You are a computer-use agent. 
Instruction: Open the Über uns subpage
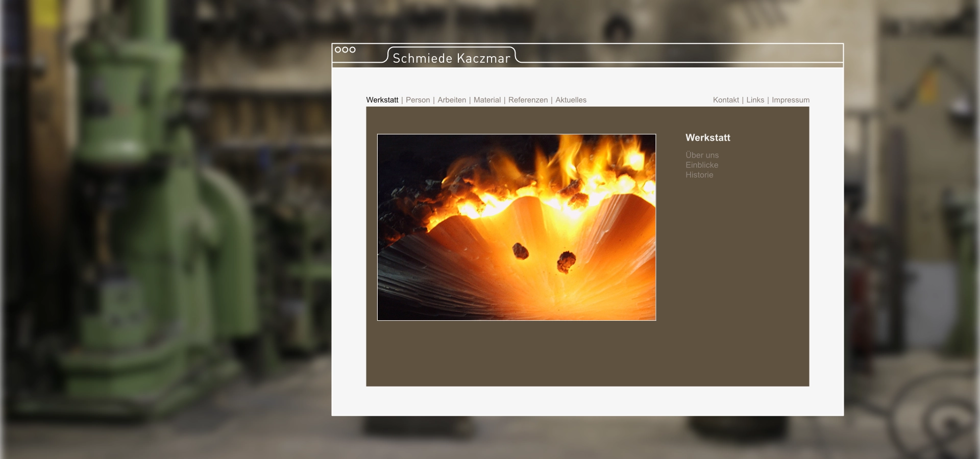coord(702,155)
